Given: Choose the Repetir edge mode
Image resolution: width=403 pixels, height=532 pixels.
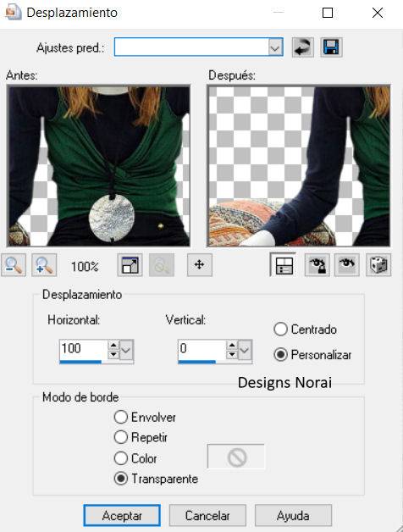Looking at the screenshot, I should [141, 437].
